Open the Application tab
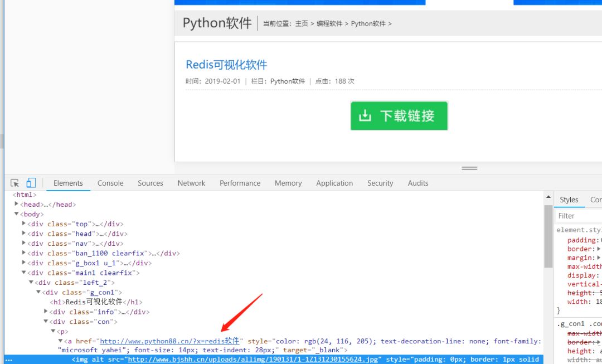 334,183
